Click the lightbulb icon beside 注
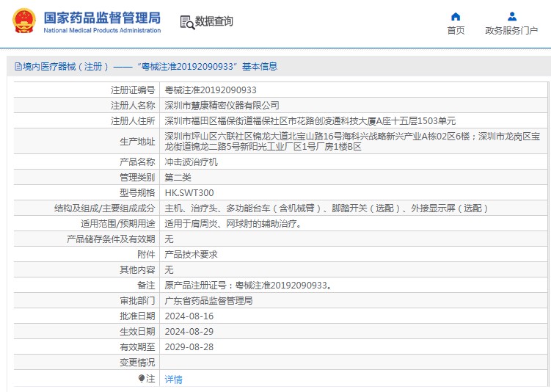551x392 pixels. (142, 379)
